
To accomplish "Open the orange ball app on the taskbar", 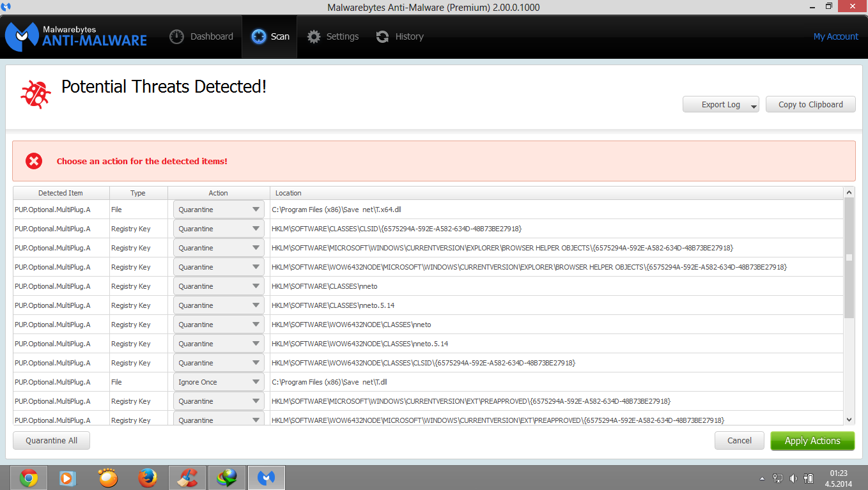I will 108,478.
